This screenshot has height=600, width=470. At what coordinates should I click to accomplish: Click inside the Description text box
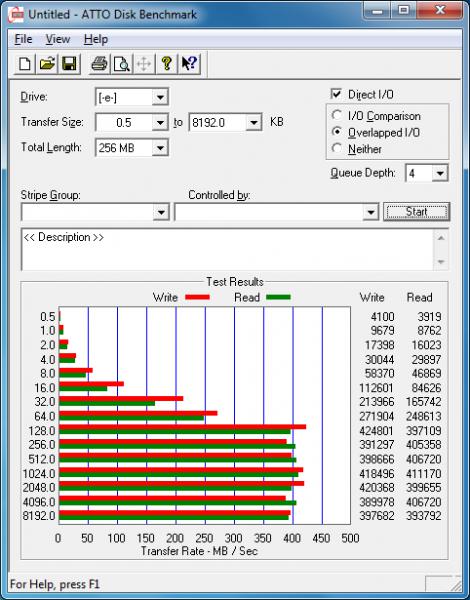[227, 249]
